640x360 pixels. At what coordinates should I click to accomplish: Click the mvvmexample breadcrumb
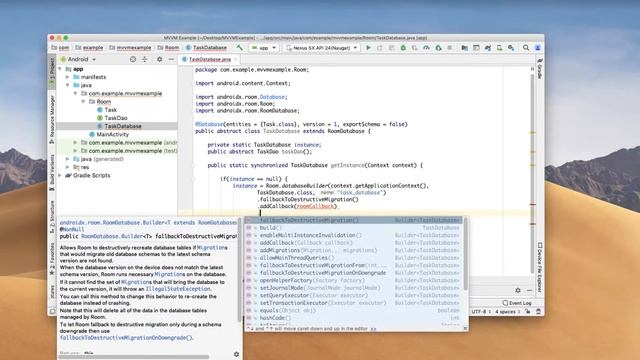point(131,48)
